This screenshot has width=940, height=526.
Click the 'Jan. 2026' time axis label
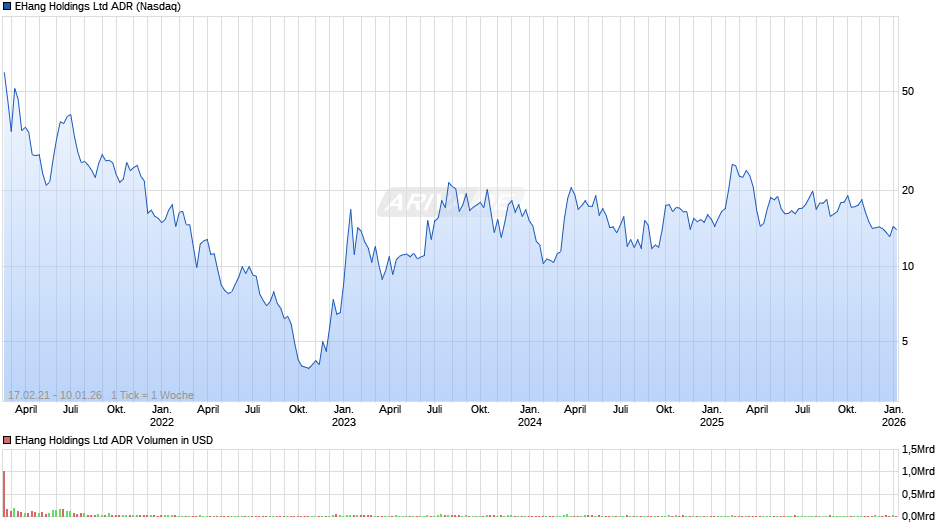893,416
